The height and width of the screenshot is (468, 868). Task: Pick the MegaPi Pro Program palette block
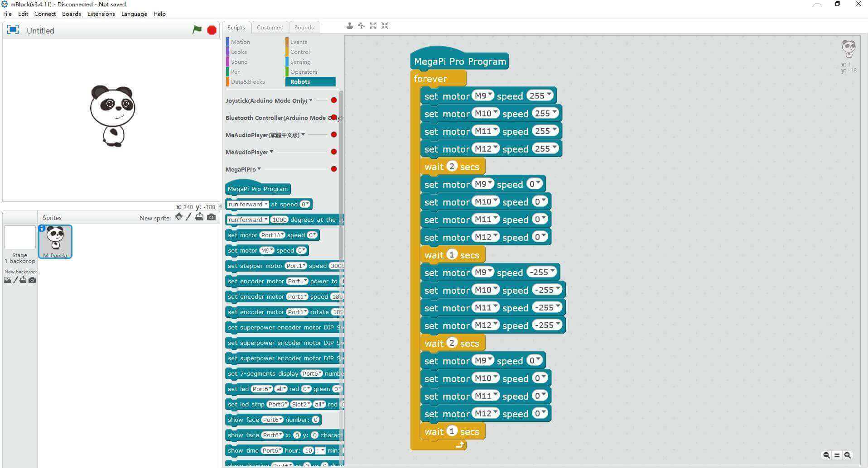tap(258, 187)
